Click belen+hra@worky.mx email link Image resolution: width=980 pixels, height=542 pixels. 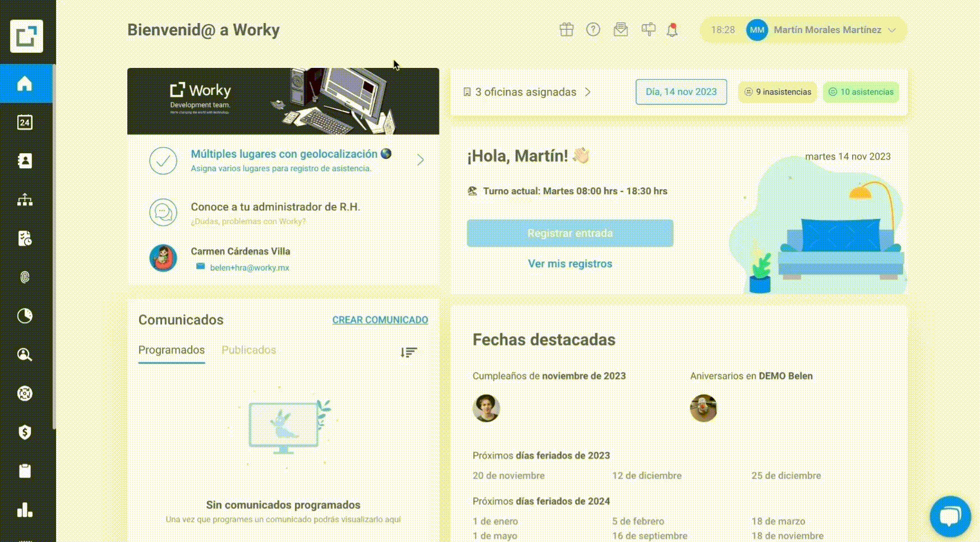(249, 268)
